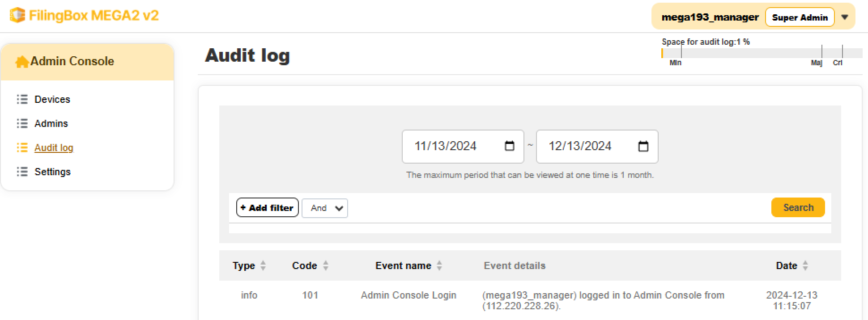Open the start date calendar picker icon
The height and width of the screenshot is (320, 868).
pos(509,146)
